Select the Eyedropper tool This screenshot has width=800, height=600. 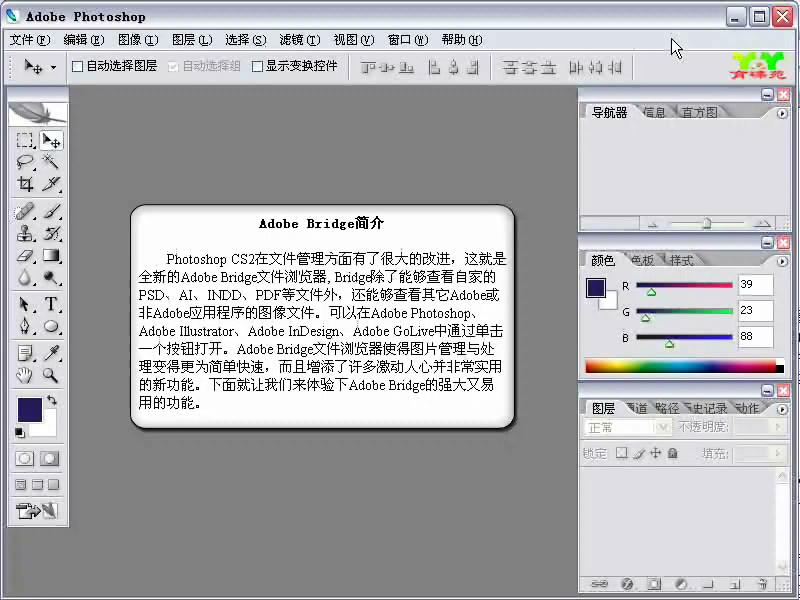[x=51, y=353]
